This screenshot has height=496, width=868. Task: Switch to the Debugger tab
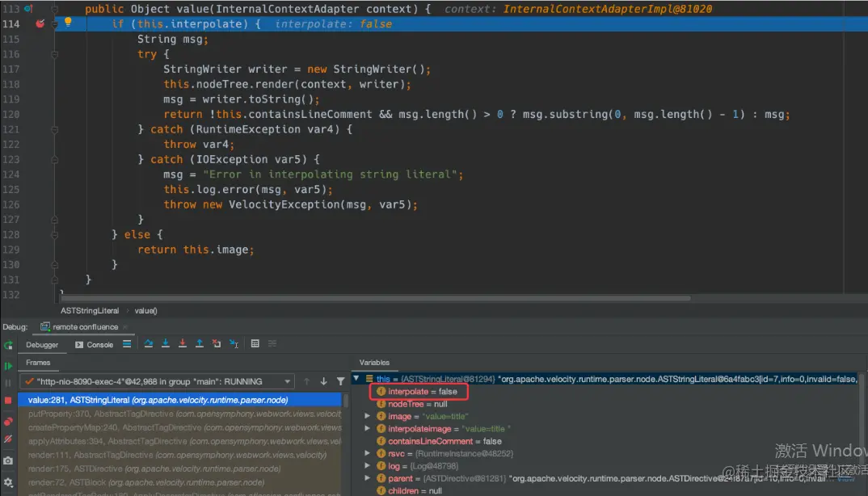42,345
